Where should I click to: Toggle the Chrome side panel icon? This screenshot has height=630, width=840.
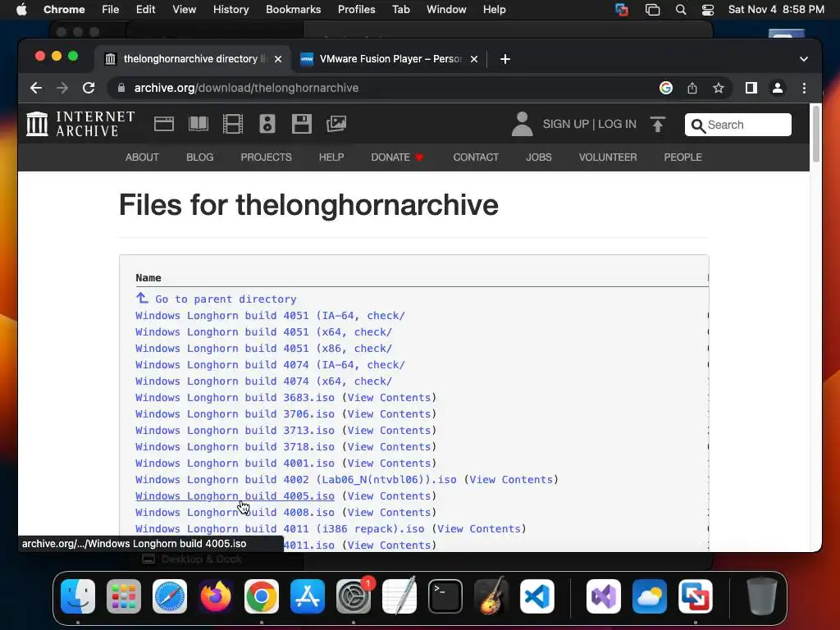click(751, 88)
